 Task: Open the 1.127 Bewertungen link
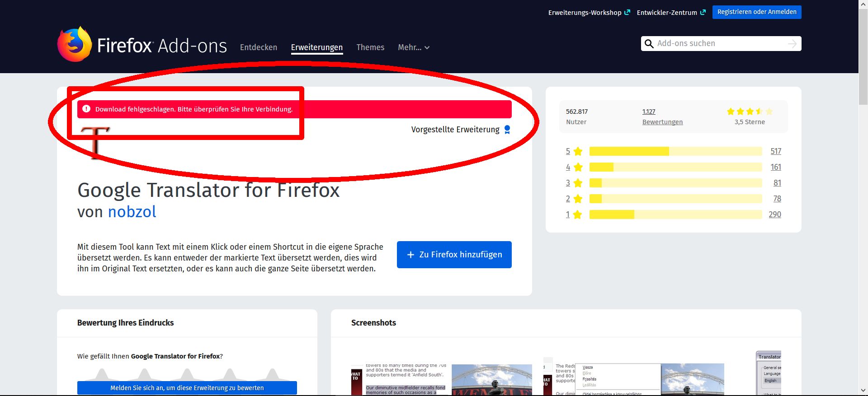[662, 116]
